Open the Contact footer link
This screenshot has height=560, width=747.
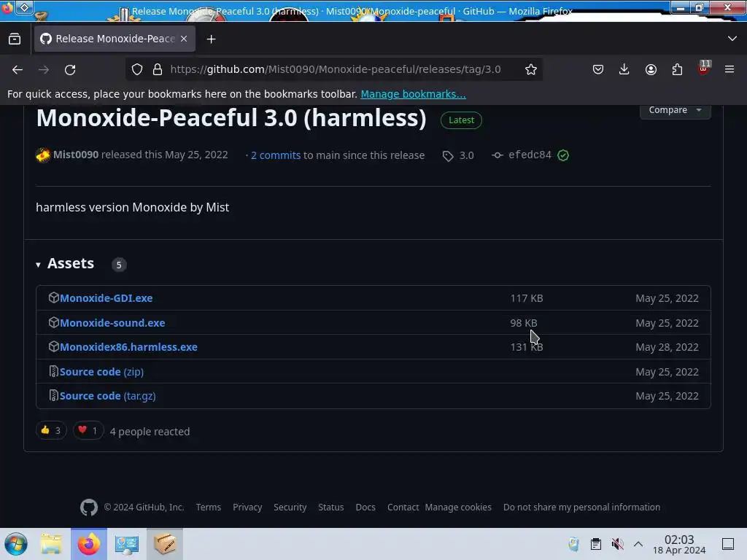[403, 507]
